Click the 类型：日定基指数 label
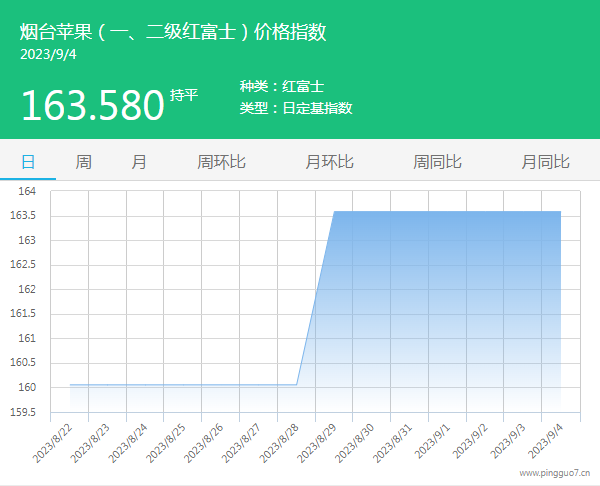Viewport: 600px width, 486px height. (x=296, y=108)
